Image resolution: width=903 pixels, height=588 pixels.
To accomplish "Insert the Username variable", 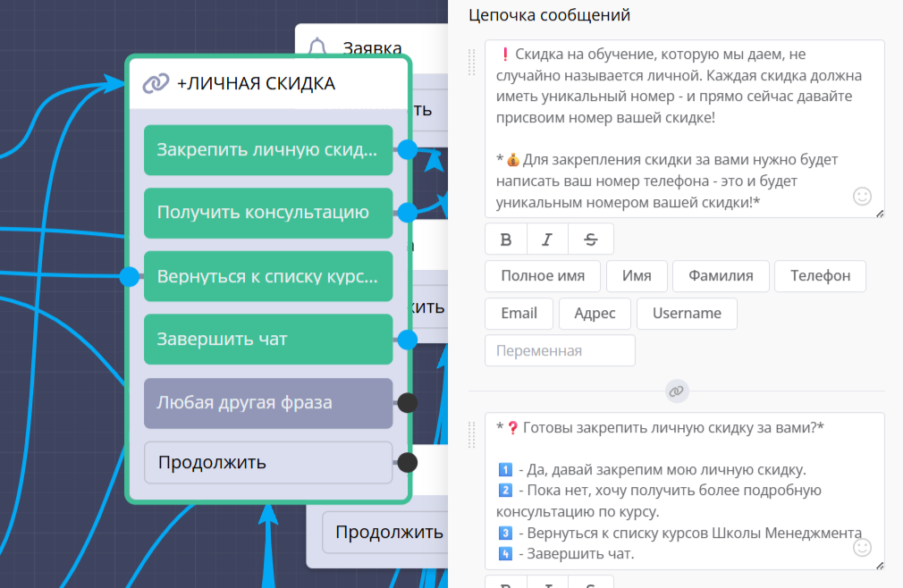I will click(x=687, y=314).
